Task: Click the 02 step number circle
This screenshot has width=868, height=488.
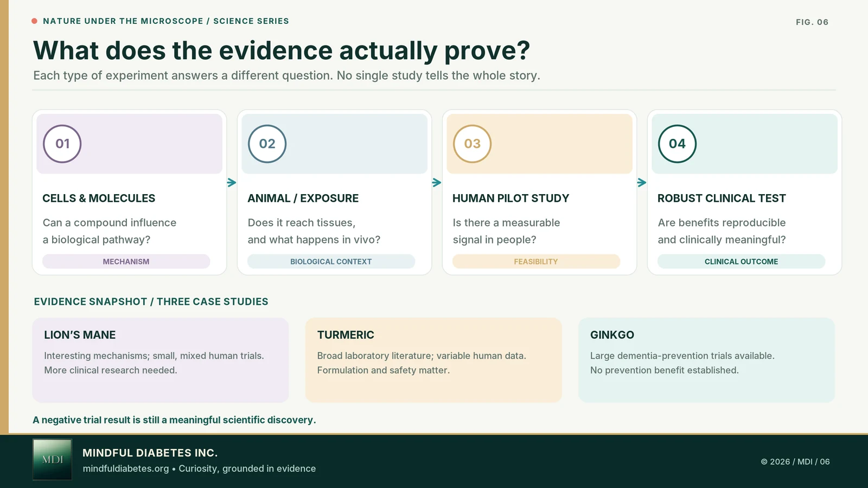Action: (x=267, y=144)
